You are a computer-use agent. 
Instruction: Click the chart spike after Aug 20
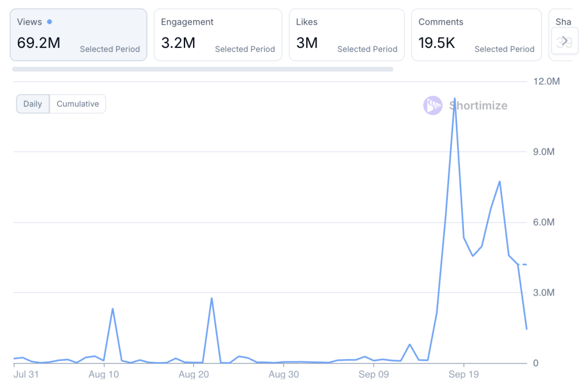tap(211, 298)
